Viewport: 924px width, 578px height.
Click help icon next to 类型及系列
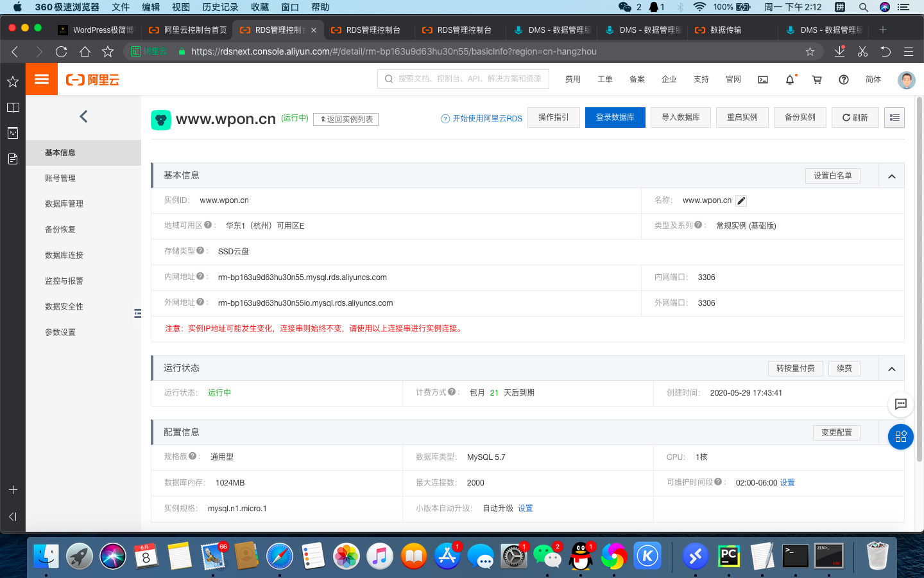coord(698,225)
